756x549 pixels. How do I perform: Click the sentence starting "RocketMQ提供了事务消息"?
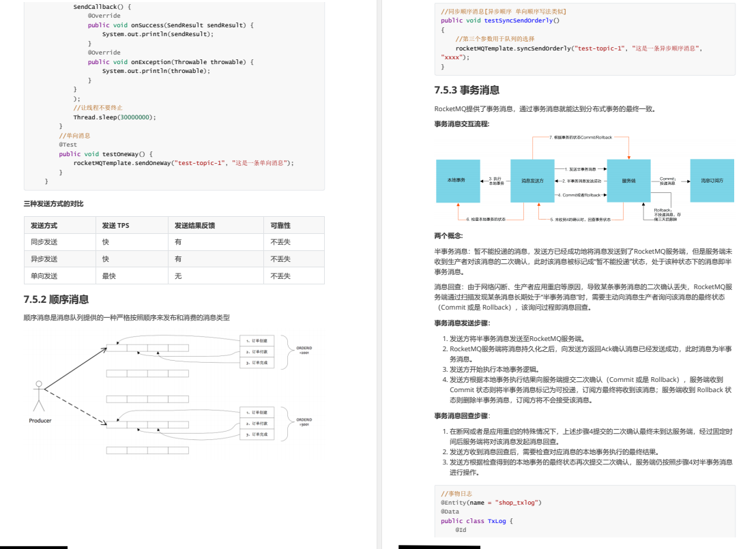(x=544, y=109)
